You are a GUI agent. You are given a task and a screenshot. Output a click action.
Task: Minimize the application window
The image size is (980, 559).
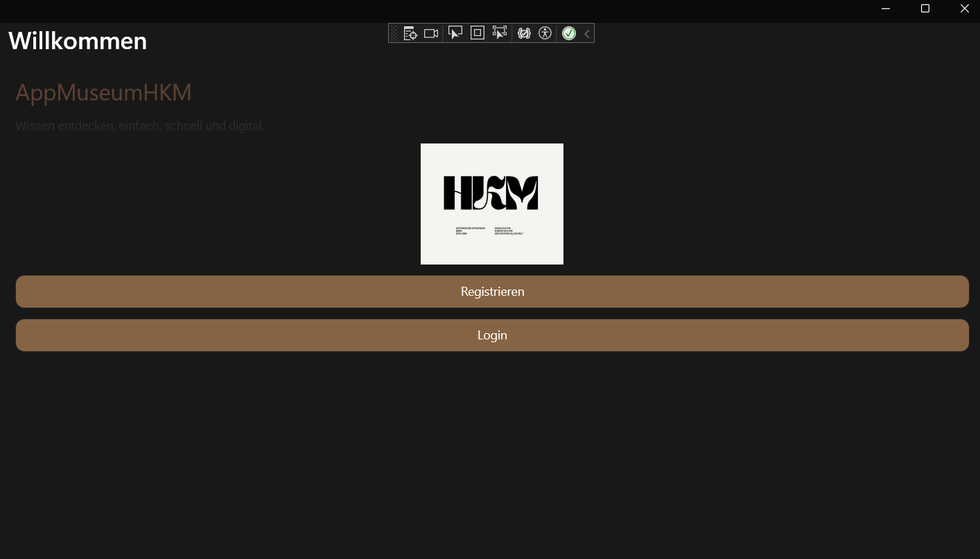(886, 8)
